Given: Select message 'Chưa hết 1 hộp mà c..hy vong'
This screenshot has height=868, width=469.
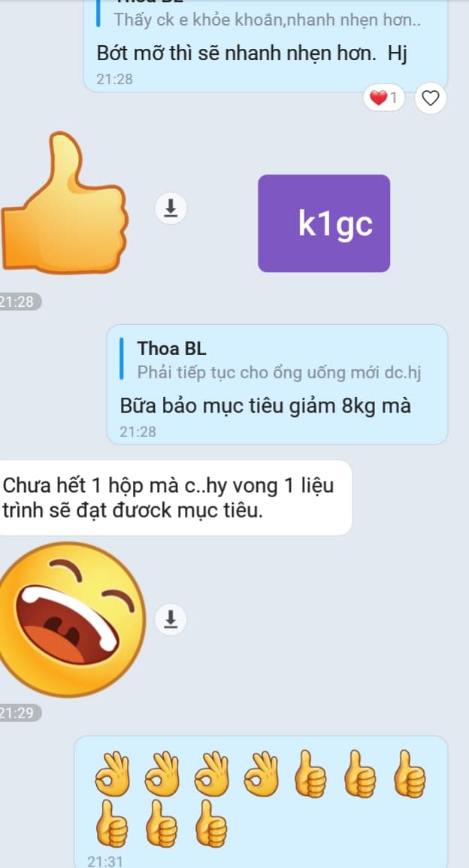Looking at the screenshot, I should tap(168, 498).
